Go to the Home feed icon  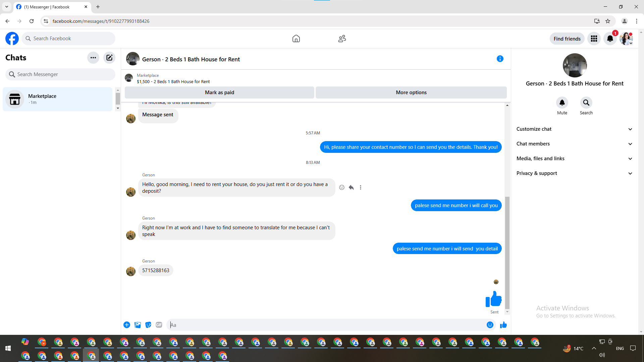tap(296, 39)
